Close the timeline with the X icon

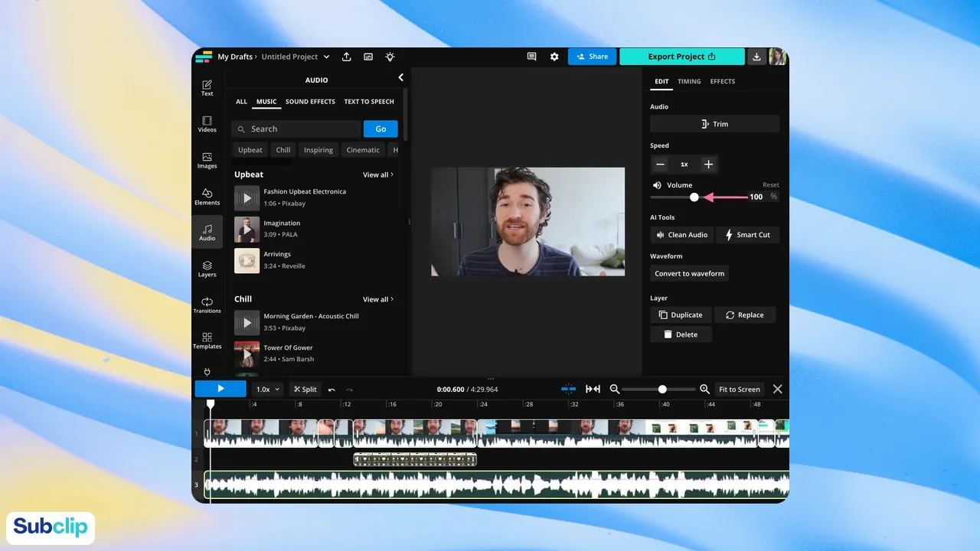pos(778,389)
